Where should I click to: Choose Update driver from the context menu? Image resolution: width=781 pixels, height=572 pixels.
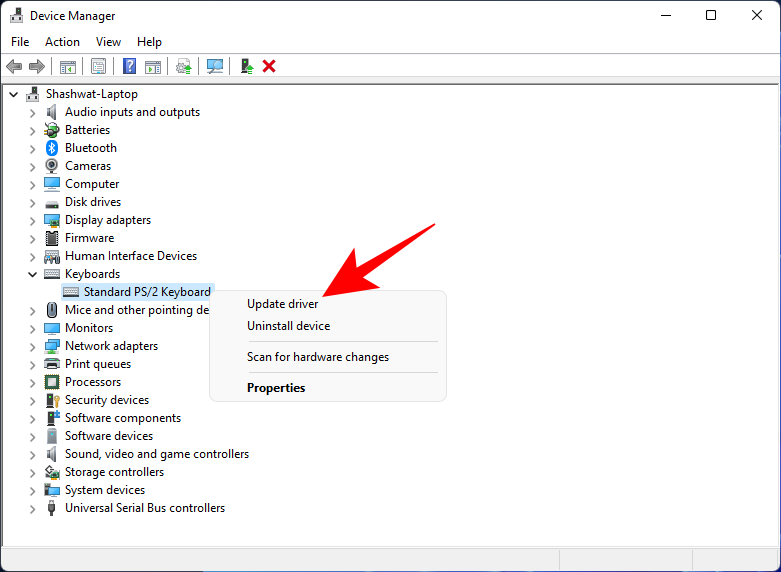click(283, 304)
